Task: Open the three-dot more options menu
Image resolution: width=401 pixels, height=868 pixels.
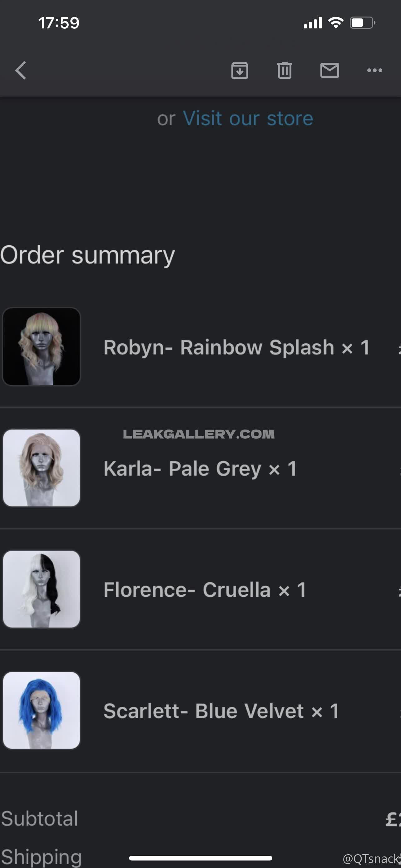Action: tap(374, 70)
